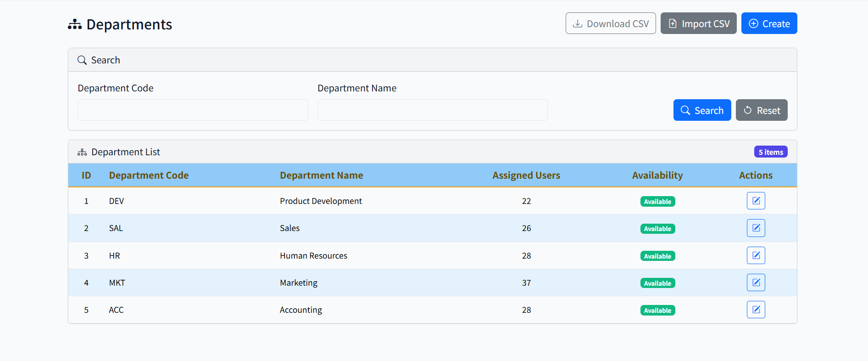Edit the SAL Sales department row
Viewport: 868px width, 361px height.
coord(756,228)
